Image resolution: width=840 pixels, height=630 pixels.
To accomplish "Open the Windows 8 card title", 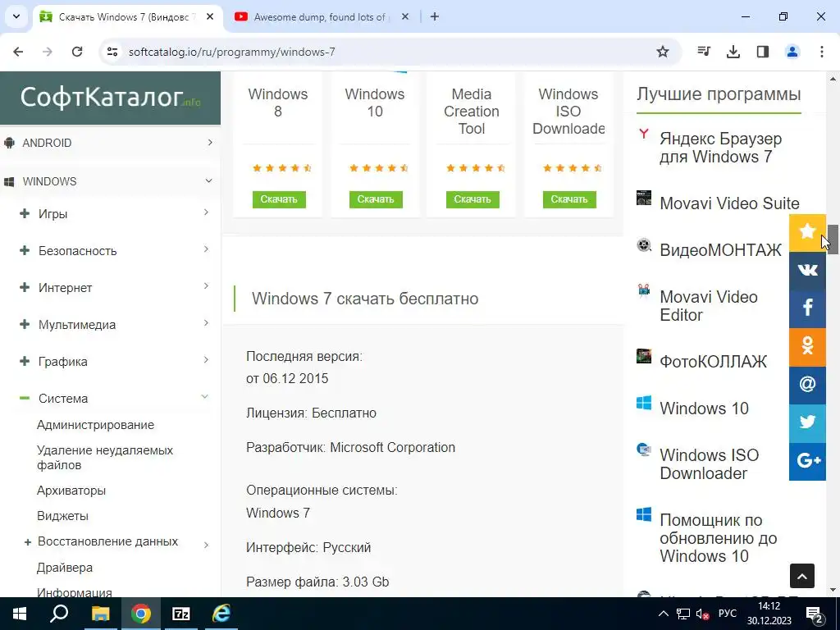I will pyautogui.click(x=278, y=103).
